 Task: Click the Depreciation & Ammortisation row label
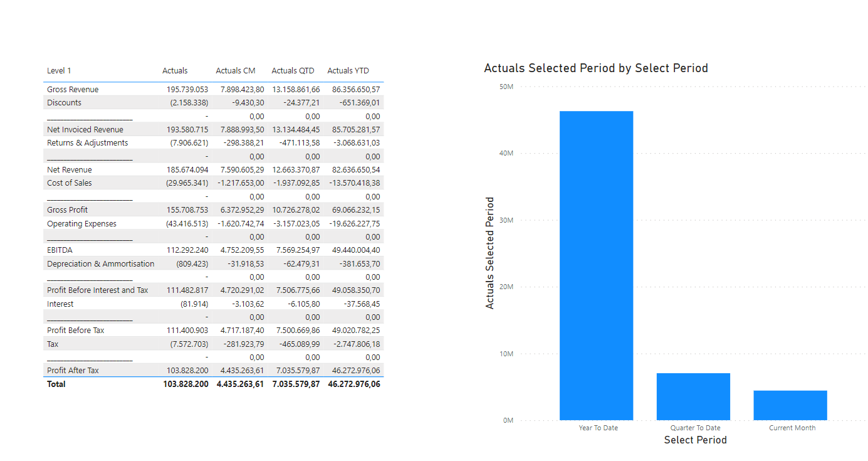(x=100, y=264)
